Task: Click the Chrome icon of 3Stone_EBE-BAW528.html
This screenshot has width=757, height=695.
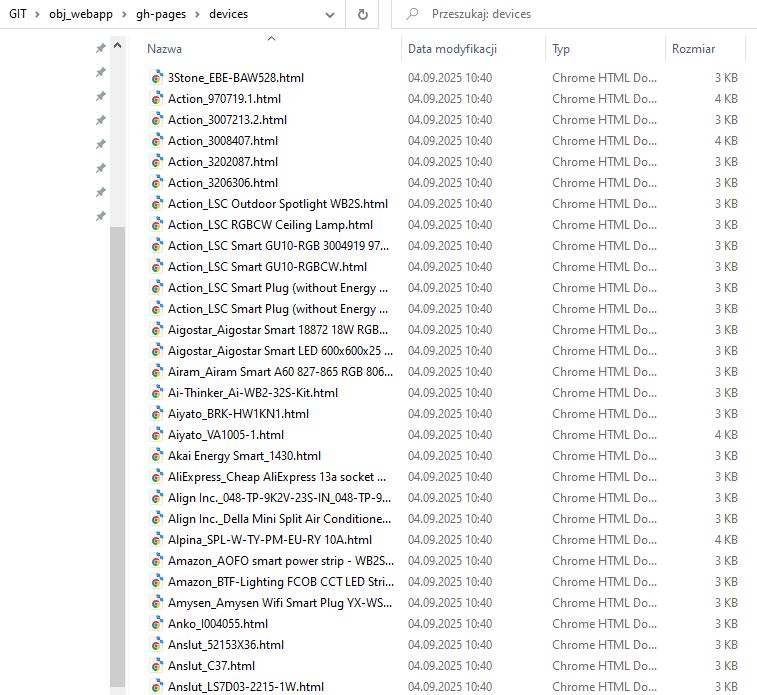Action: 156,78
